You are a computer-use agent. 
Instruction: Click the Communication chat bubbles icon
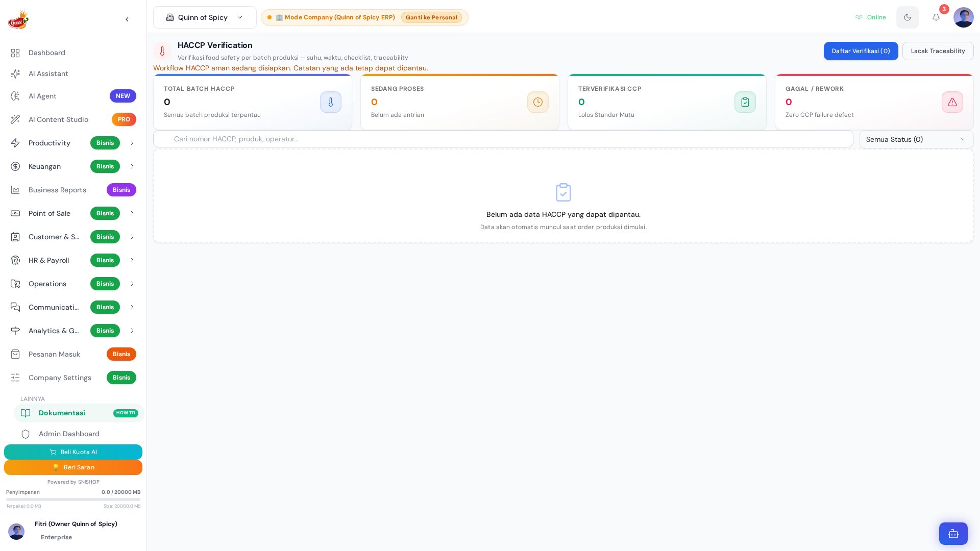coord(15,307)
